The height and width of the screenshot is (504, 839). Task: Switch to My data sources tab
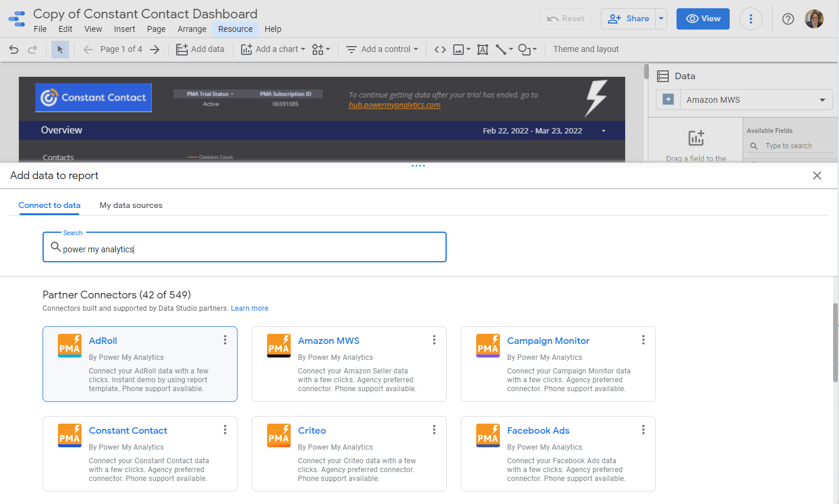pyautogui.click(x=131, y=205)
